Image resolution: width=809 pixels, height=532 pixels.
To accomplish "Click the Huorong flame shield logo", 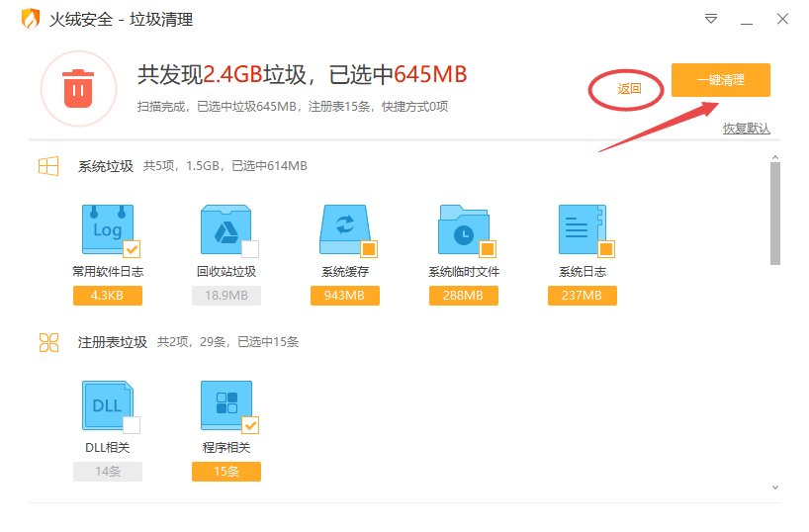I will point(31,19).
